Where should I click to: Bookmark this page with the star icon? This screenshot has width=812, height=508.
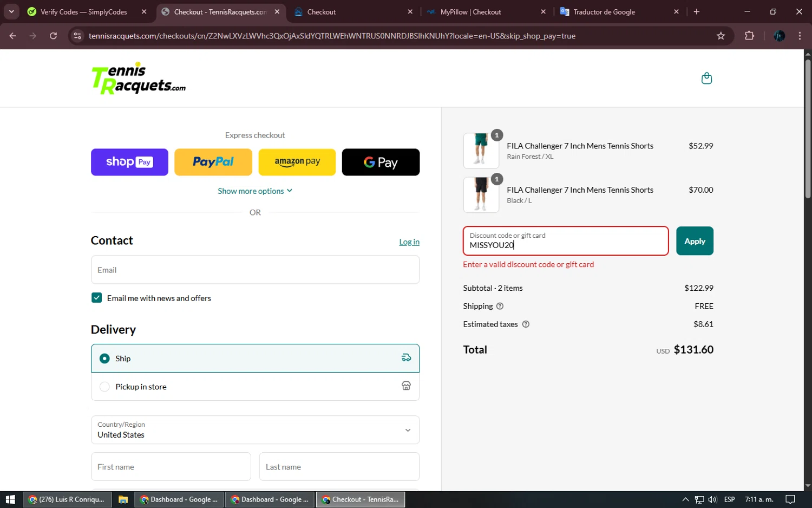coord(721,36)
